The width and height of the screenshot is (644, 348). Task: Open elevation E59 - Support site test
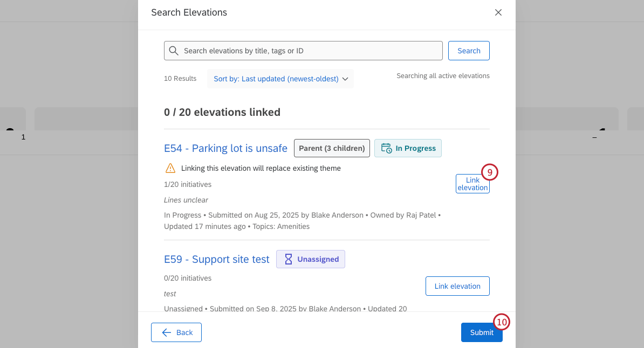point(216,259)
